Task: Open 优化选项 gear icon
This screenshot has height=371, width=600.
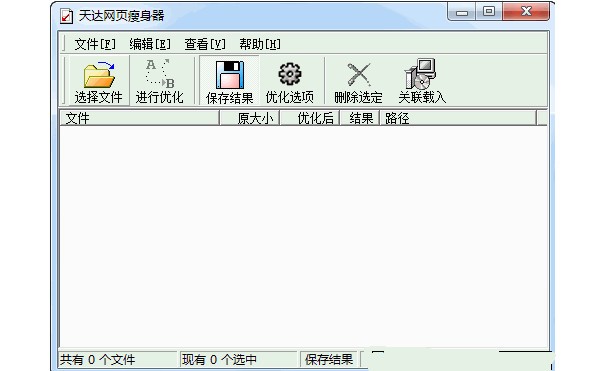Action: click(290, 73)
